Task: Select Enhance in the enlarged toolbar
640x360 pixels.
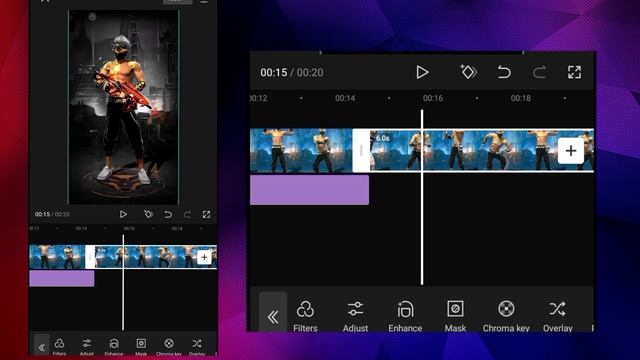Action: (x=405, y=316)
